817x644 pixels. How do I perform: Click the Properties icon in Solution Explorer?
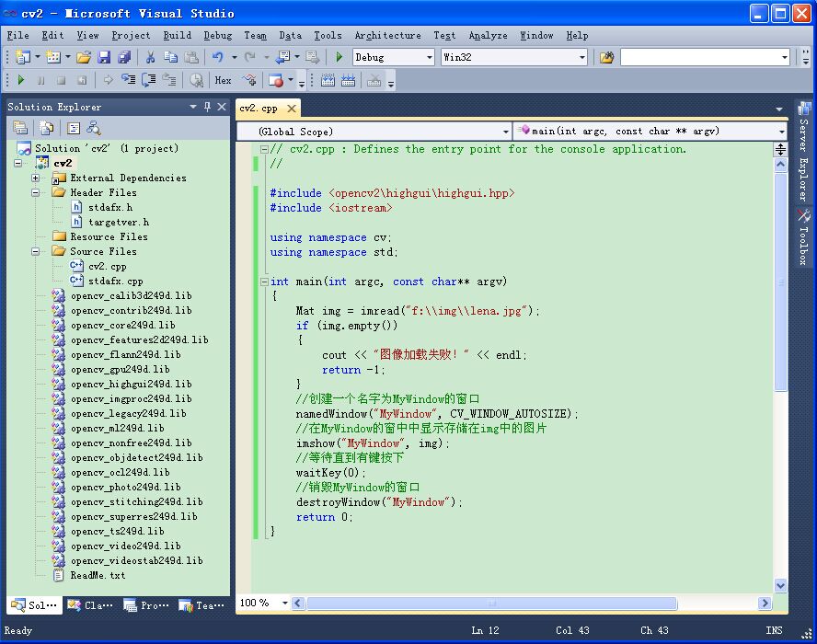tap(20, 128)
